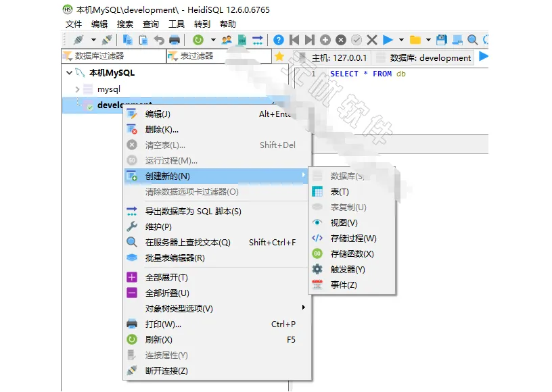Open the 工具 menu

pos(177,24)
